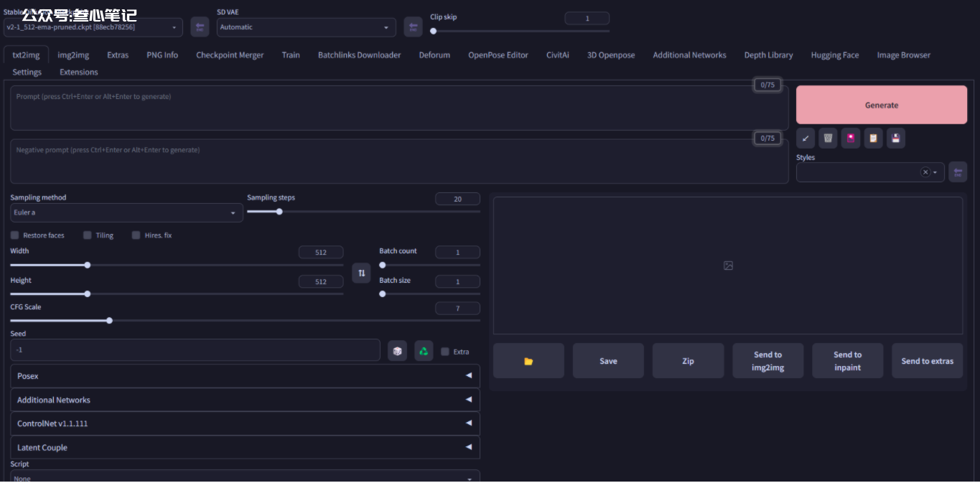
Task: Click the floppy disk save style icon
Action: (x=895, y=139)
